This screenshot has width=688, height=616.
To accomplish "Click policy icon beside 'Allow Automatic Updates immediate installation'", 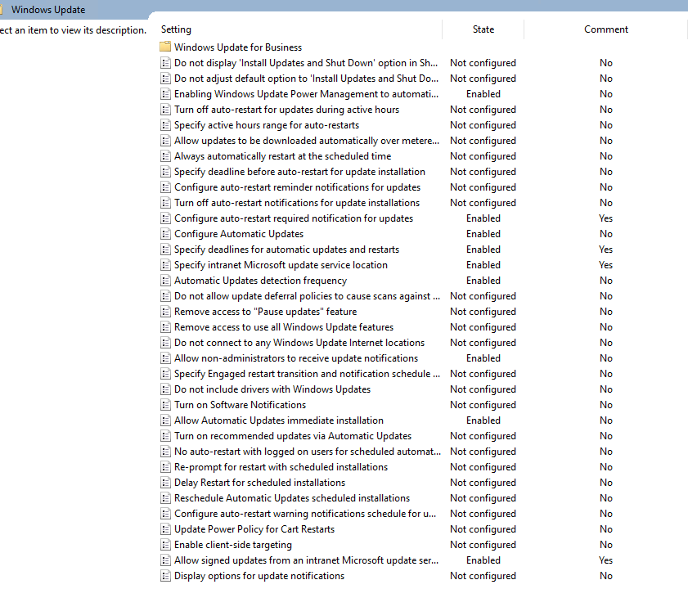I will (x=165, y=420).
